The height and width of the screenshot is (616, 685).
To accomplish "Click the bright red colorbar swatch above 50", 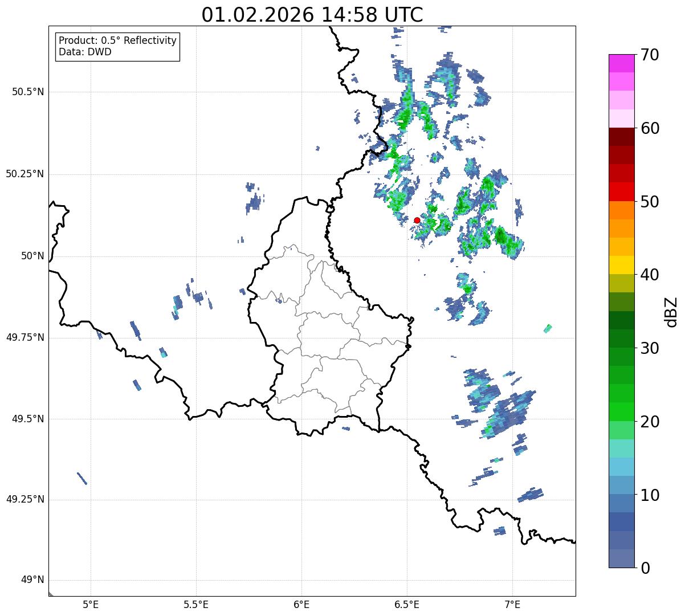I will coord(621,192).
